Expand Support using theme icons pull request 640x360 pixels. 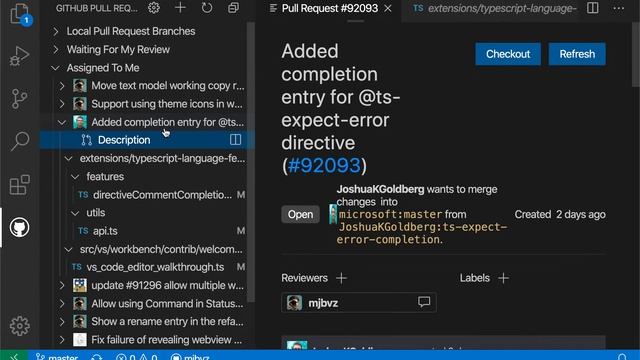point(62,104)
